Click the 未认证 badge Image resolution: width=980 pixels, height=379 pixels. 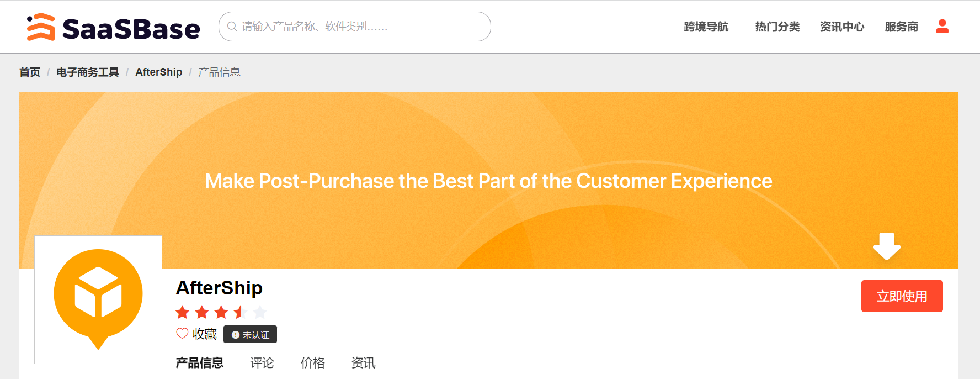point(250,334)
